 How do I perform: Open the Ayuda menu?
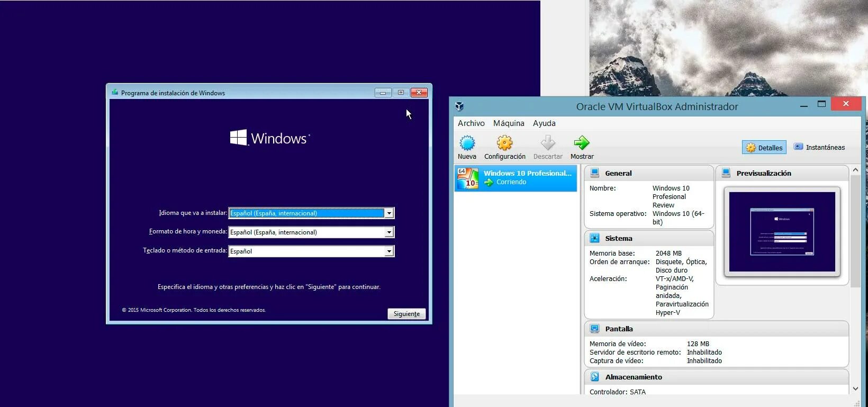pos(544,123)
